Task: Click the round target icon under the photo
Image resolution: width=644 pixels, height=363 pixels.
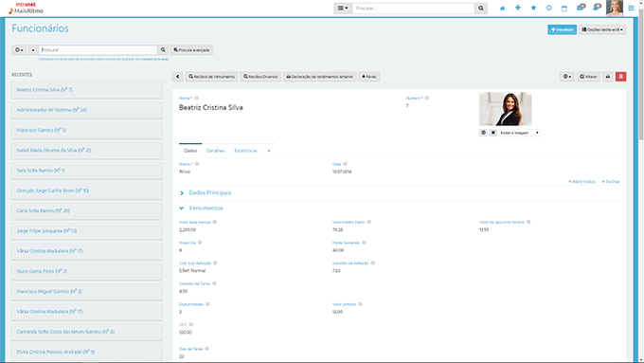Action: pos(483,133)
